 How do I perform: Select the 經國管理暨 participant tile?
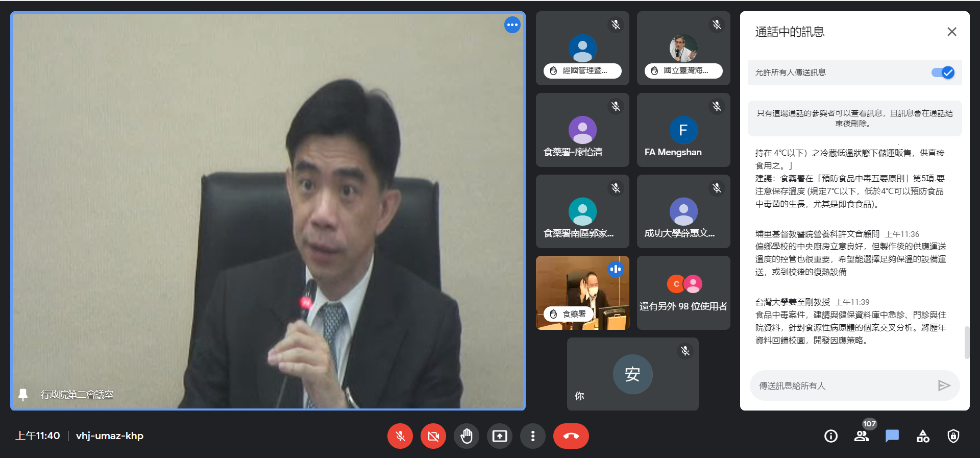(582, 48)
